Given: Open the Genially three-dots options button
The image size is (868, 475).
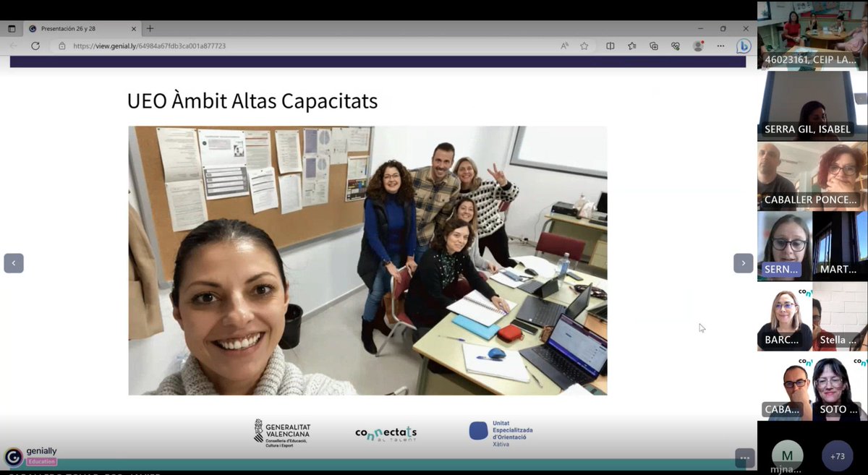Looking at the screenshot, I should (x=744, y=458).
